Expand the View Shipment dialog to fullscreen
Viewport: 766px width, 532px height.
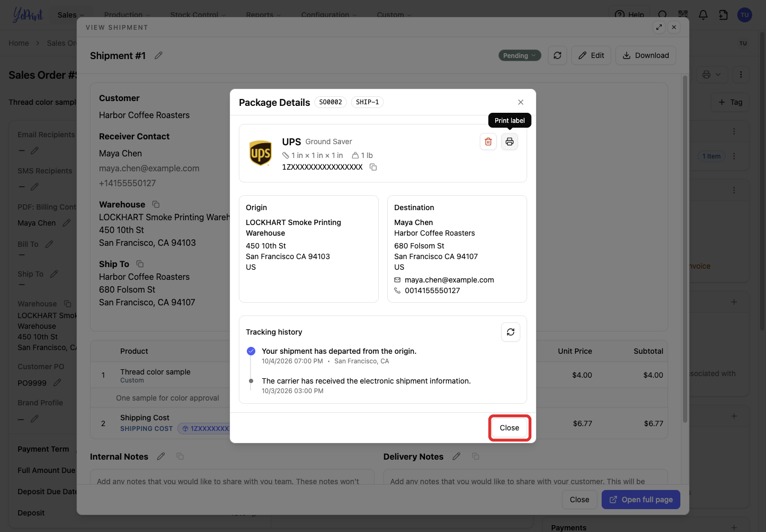tap(659, 27)
